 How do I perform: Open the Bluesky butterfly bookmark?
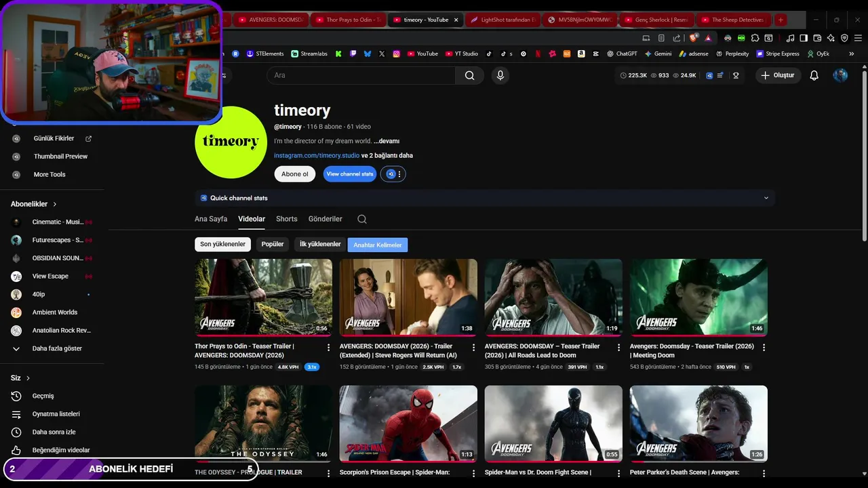pos(368,54)
